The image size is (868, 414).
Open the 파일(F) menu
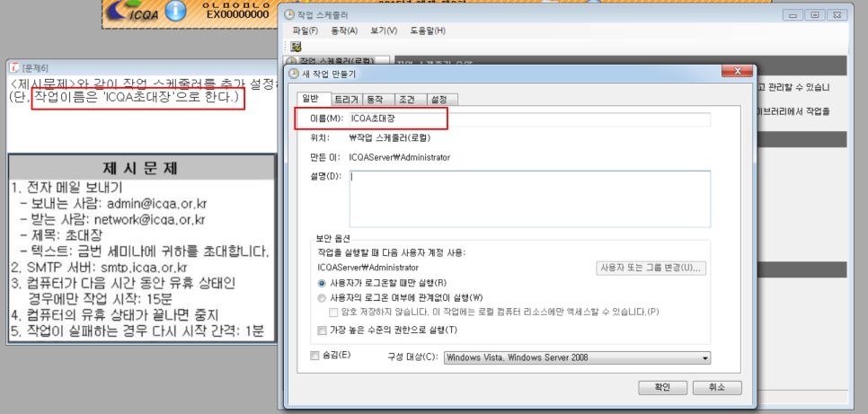coord(305,31)
